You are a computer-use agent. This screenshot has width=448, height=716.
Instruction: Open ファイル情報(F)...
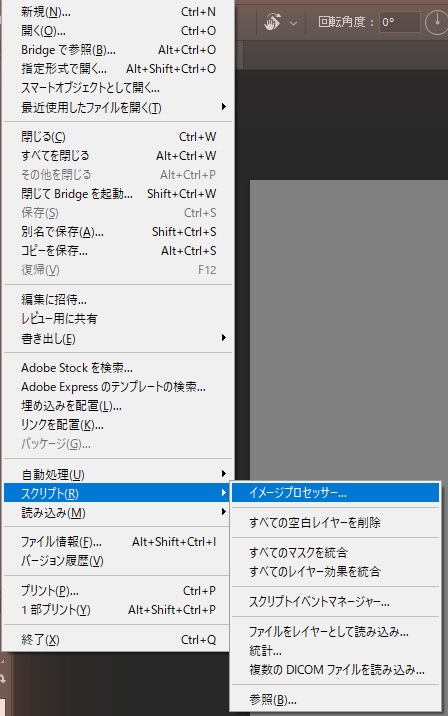point(118,542)
